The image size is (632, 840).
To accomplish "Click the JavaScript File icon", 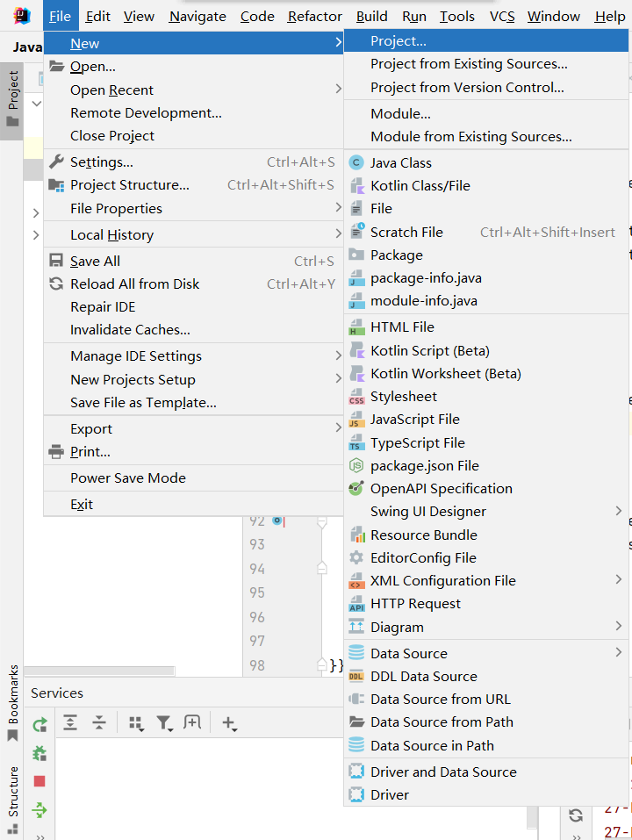I will (356, 420).
